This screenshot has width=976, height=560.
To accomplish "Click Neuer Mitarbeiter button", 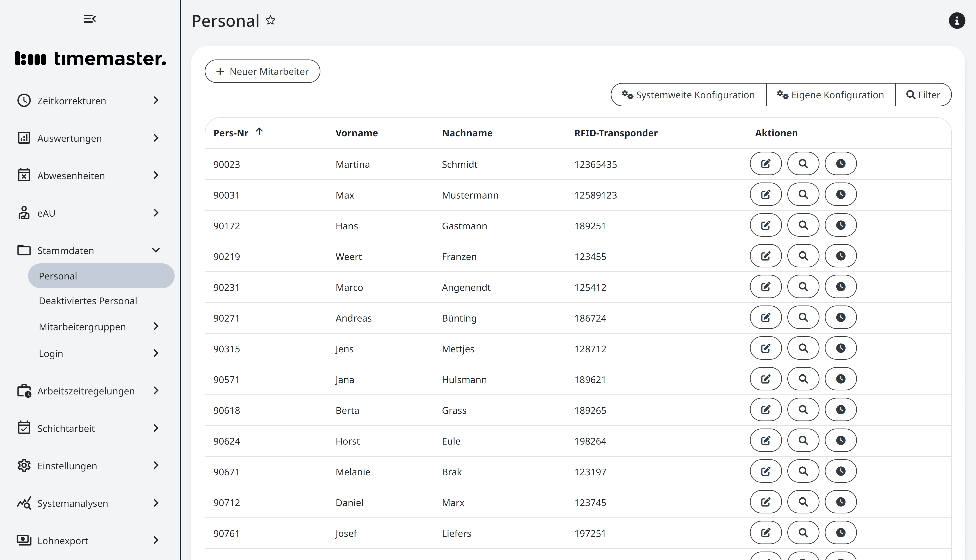I will pos(262,72).
